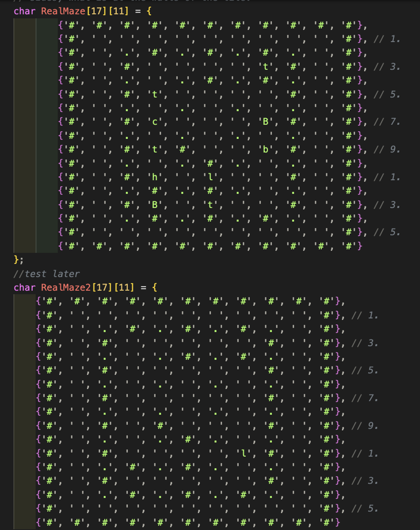Image resolution: width=420 pixels, height=530 pixels.
Task: Click the opening brace after RealMaze2's equals sign
Action: click(154, 288)
